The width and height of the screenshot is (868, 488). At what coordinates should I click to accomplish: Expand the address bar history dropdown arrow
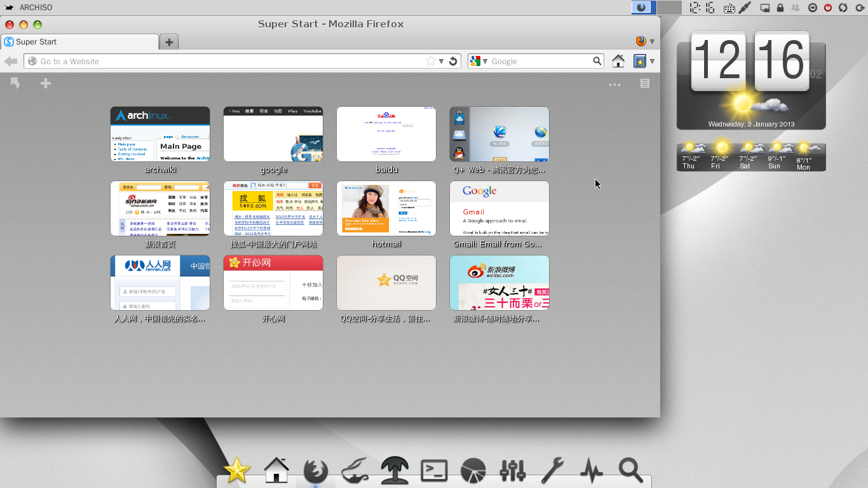pyautogui.click(x=441, y=61)
